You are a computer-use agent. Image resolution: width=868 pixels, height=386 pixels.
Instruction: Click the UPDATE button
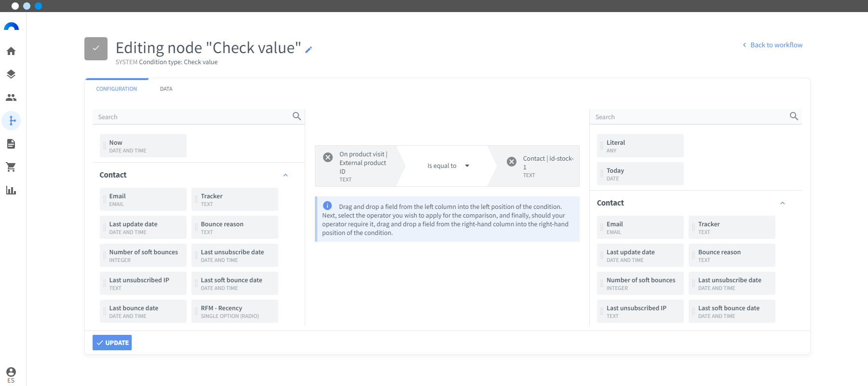pyautogui.click(x=112, y=343)
